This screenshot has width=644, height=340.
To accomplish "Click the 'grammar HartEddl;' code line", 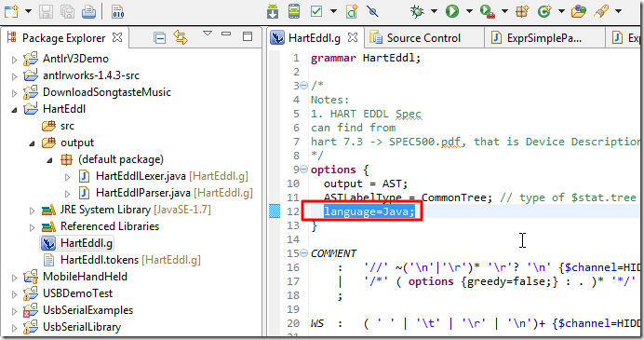I will click(x=366, y=58).
